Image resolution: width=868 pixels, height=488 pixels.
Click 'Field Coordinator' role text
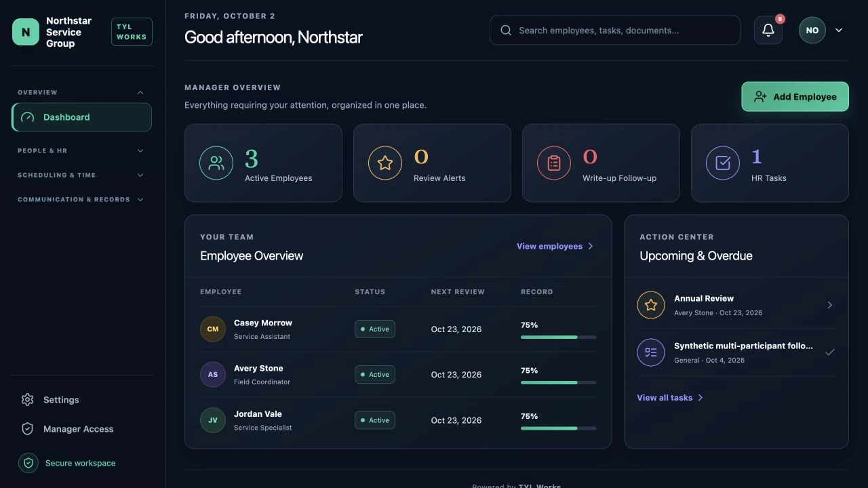click(x=262, y=382)
